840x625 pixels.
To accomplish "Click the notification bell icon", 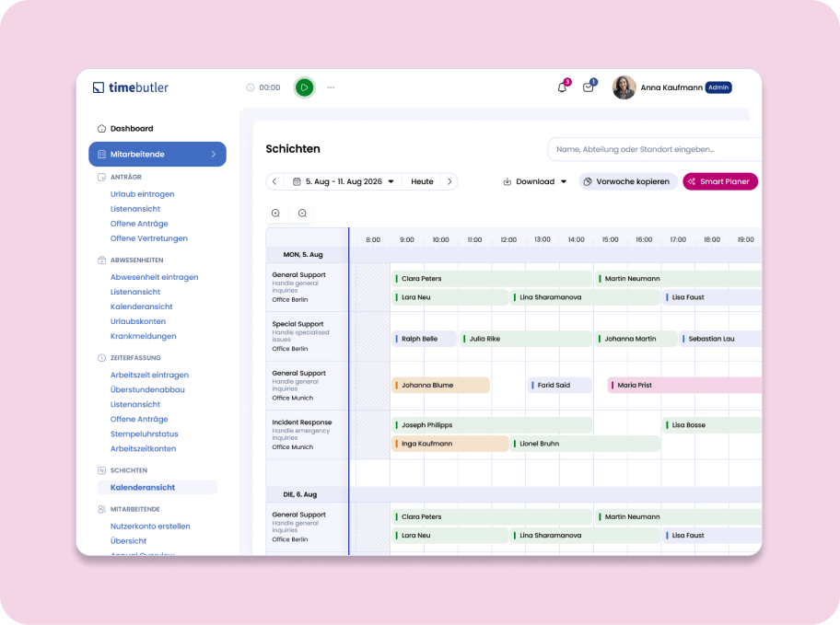I will (x=562, y=87).
